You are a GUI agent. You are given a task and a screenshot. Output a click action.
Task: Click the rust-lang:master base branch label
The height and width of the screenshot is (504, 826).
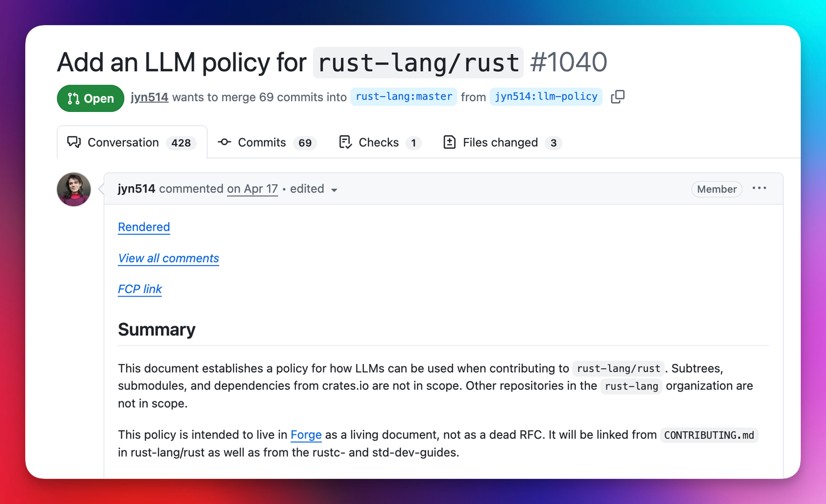404,96
